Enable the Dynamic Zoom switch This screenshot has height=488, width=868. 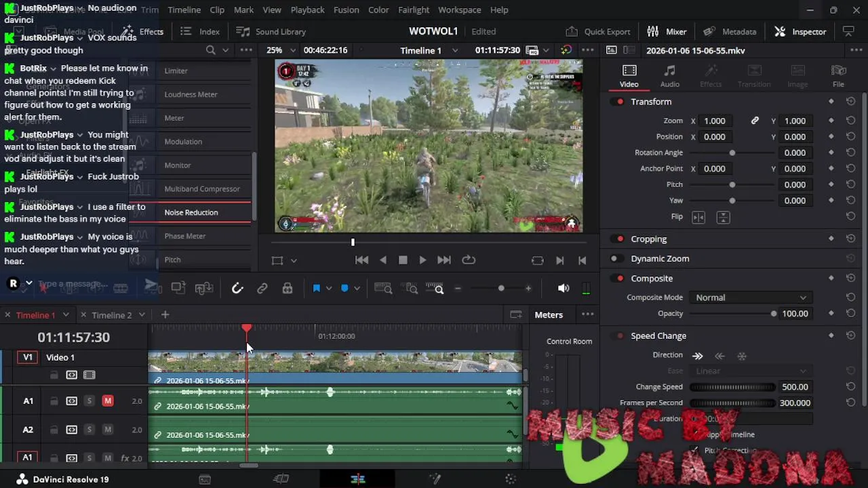coord(616,259)
